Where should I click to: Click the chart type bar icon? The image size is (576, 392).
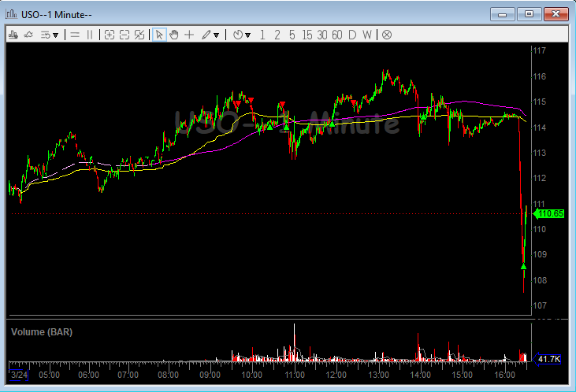pos(13,35)
